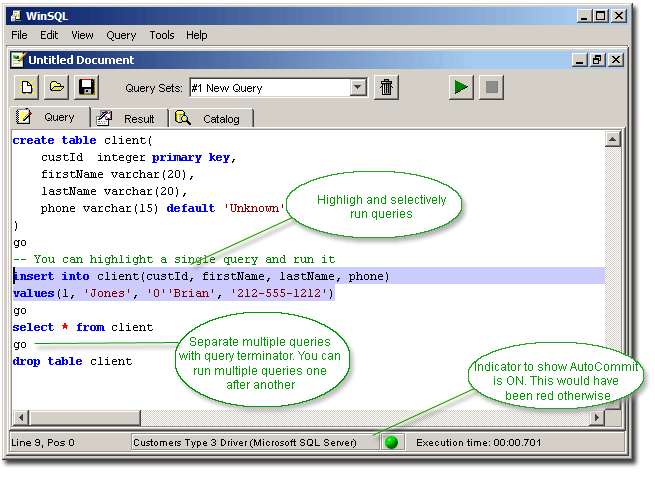Image resolution: width=655 pixels, height=481 pixels.
Task: Open the Help menu
Action: (196, 35)
